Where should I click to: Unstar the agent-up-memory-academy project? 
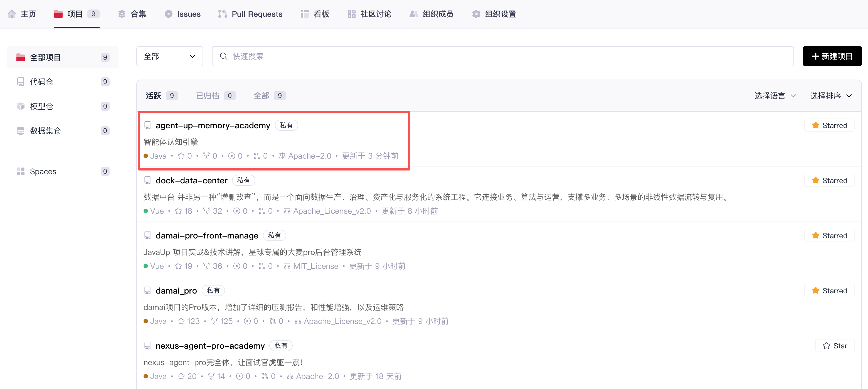829,125
